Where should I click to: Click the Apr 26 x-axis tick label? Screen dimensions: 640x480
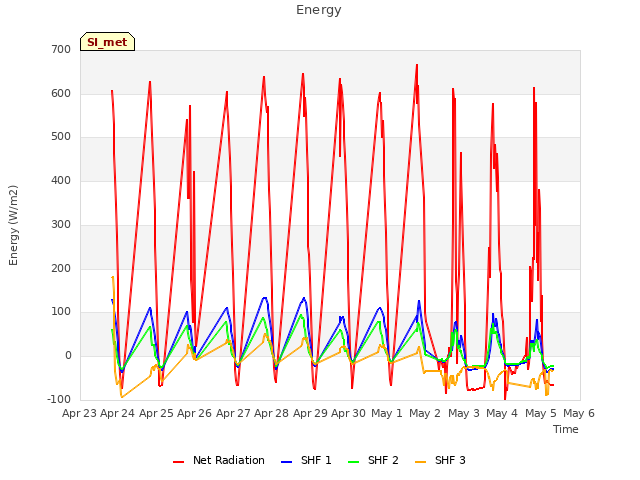point(194,413)
